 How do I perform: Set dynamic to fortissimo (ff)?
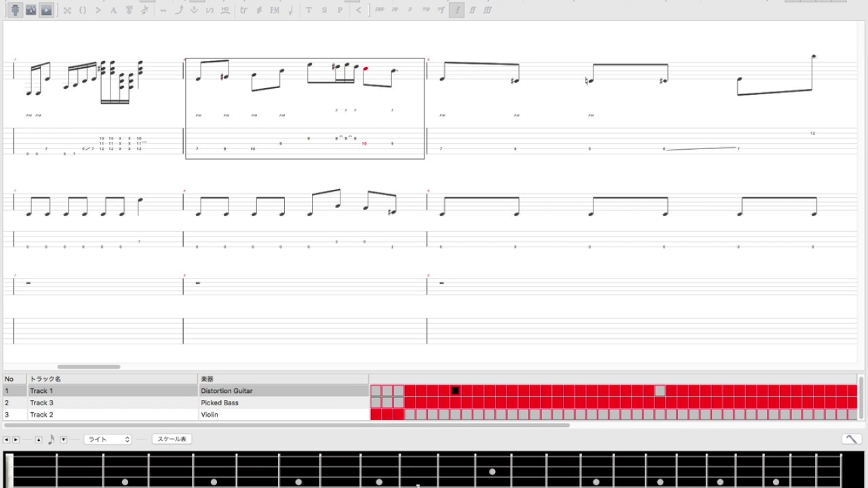coord(473,10)
